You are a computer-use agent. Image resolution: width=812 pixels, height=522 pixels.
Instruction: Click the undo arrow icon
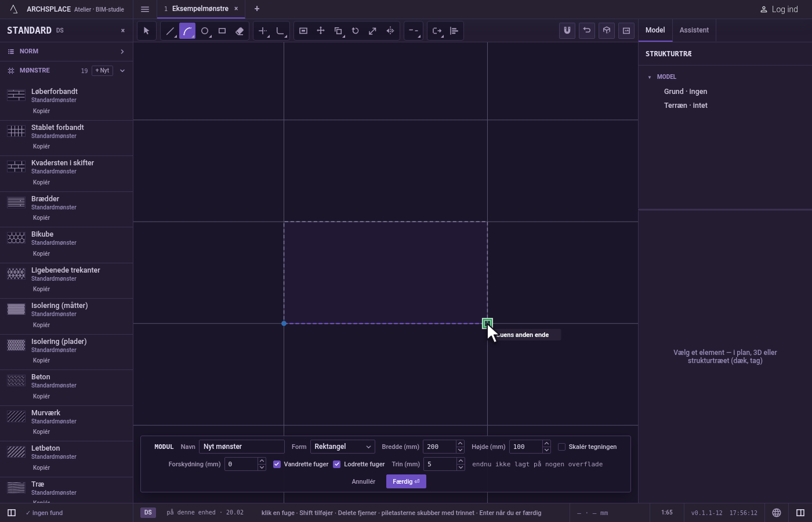(x=587, y=31)
